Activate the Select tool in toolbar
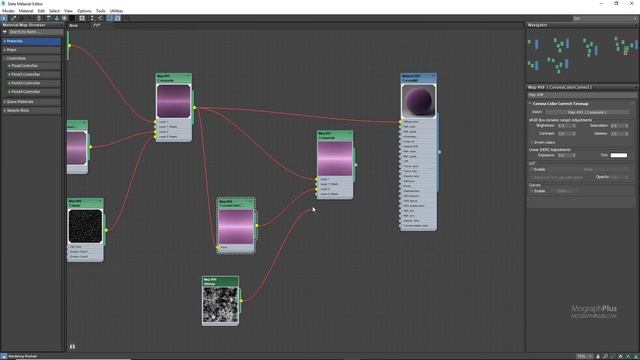The width and height of the screenshot is (640, 360). tap(4, 18)
